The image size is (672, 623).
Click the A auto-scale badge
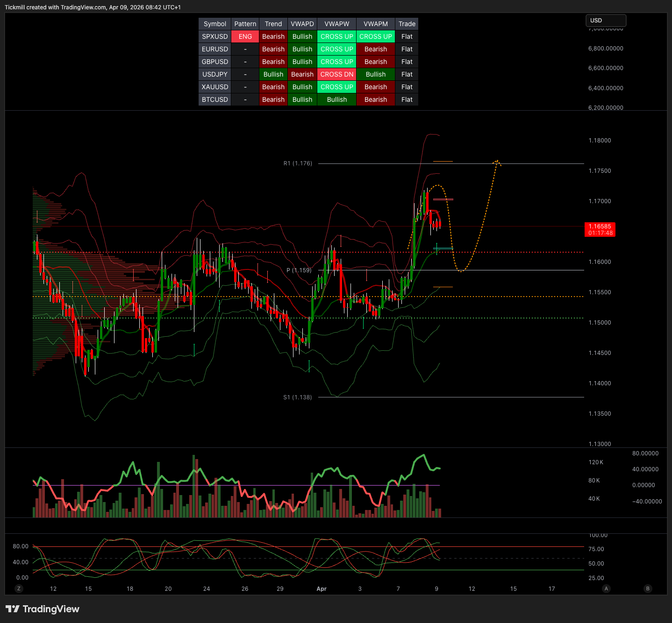point(606,588)
